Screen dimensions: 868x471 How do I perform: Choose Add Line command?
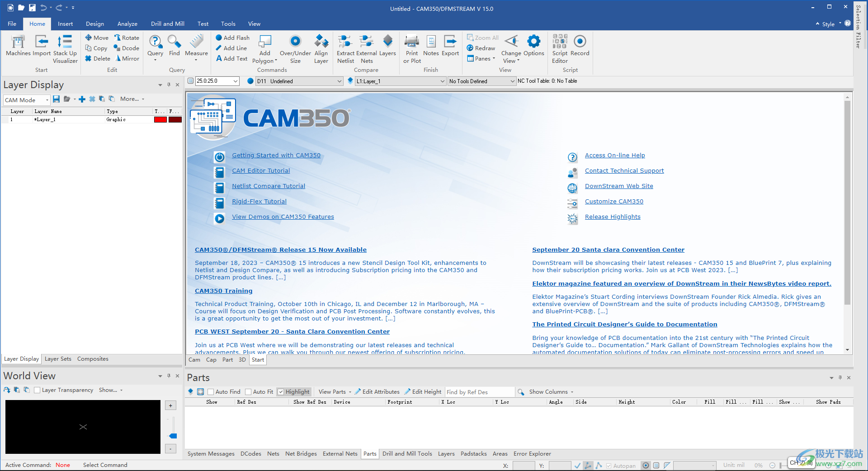(231, 48)
